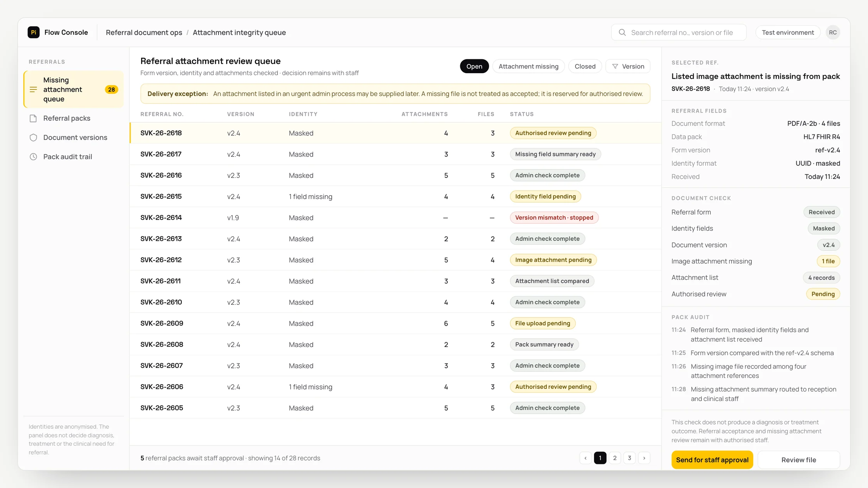This screenshot has width=868, height=488.
Task: Click the Delivery exception banner label
Action: (x=177, y=94)
